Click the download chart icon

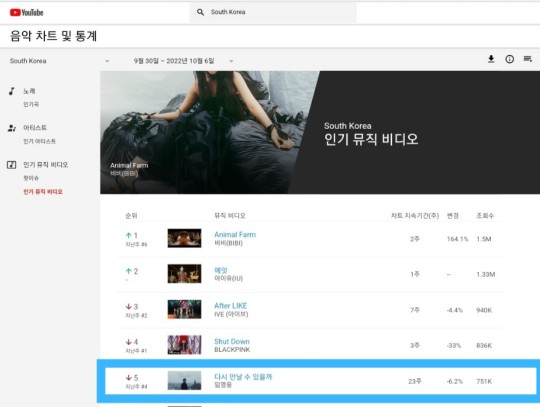click(x=491, y=59)
